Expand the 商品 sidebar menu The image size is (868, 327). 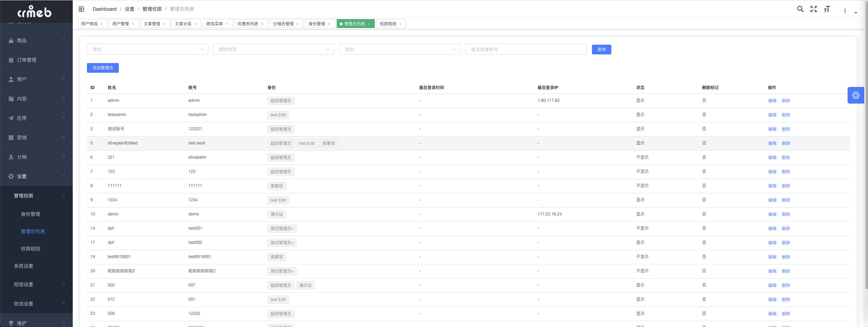[x=64, y=40]
